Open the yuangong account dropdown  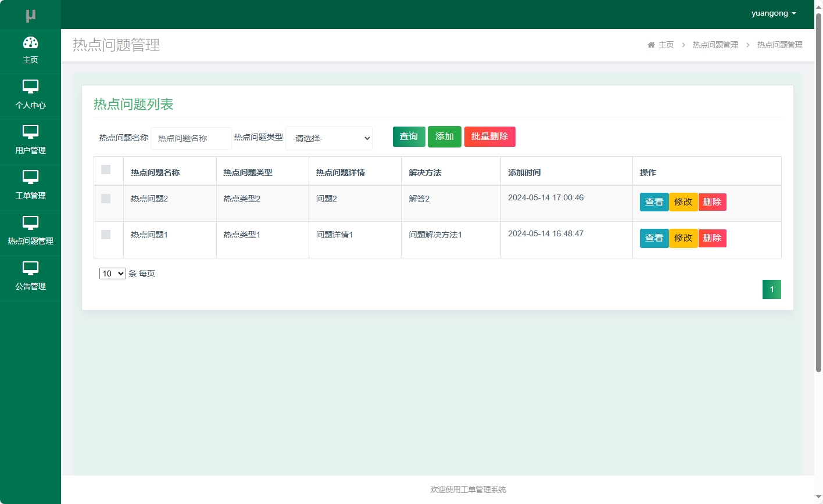pos(774,13)
